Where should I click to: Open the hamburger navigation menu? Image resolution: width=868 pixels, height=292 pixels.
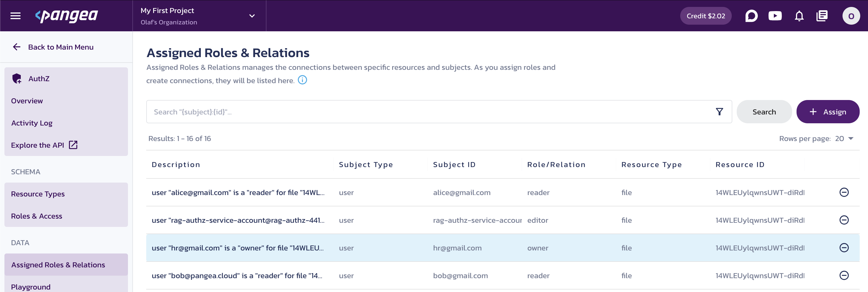16,16
